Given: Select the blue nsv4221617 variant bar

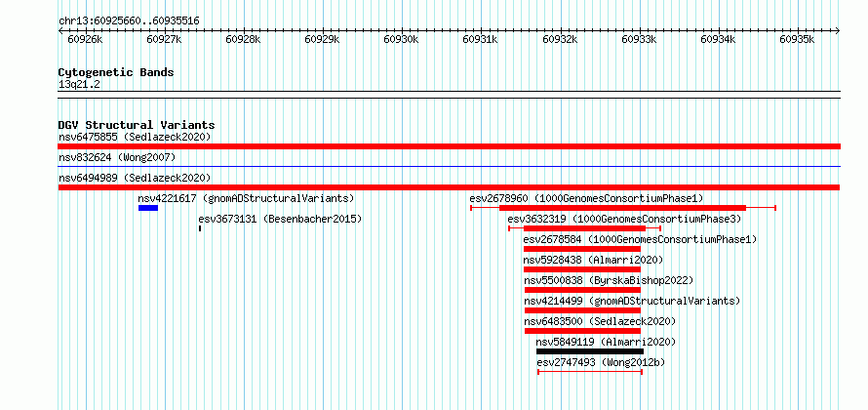Looking at the screenshot, I should point(148,208).
